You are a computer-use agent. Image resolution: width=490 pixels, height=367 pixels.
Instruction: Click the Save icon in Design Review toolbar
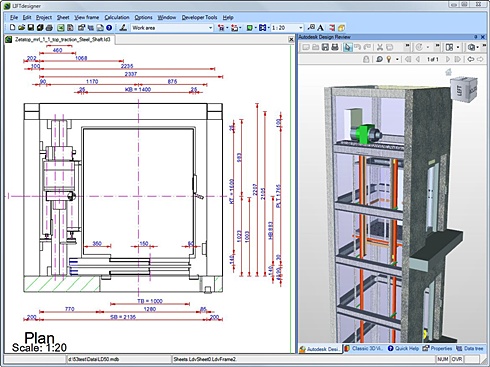point(325,47)
